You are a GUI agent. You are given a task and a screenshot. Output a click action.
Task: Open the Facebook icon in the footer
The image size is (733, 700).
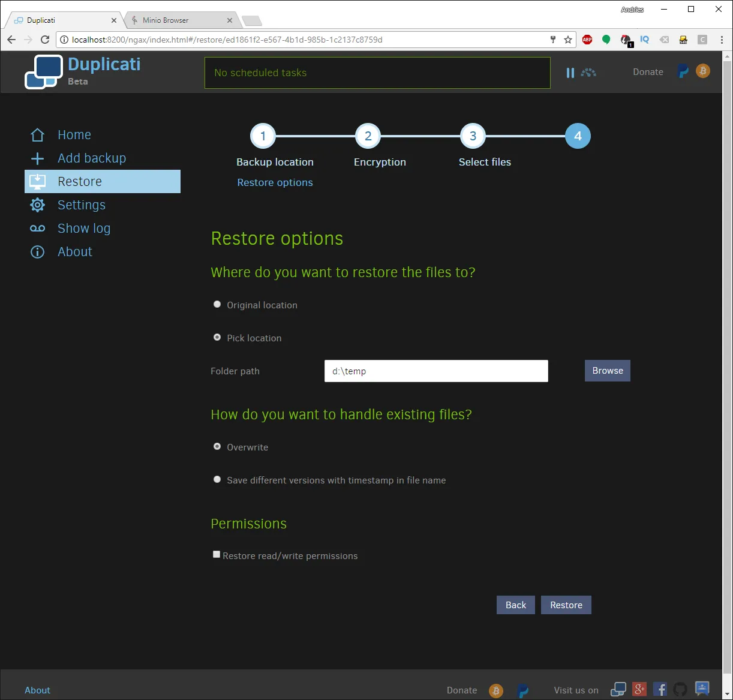coord(660,690)
